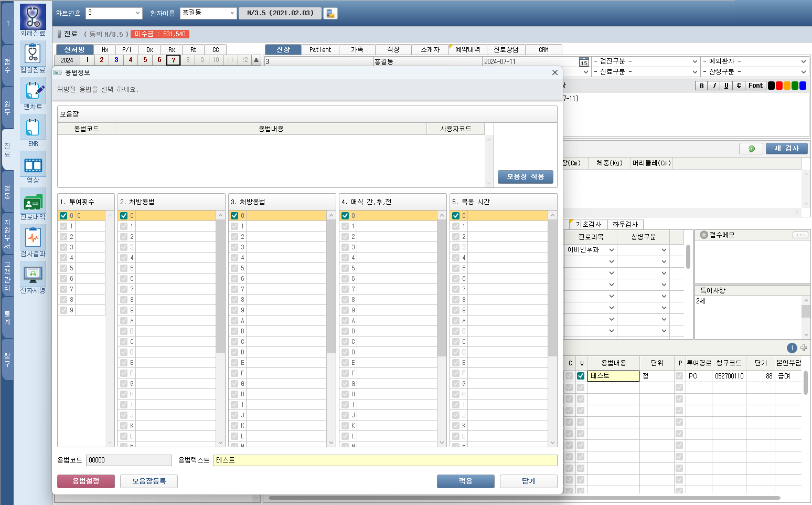Pick the red color swatch
The image size is (812, 505).
coord(779,86)
